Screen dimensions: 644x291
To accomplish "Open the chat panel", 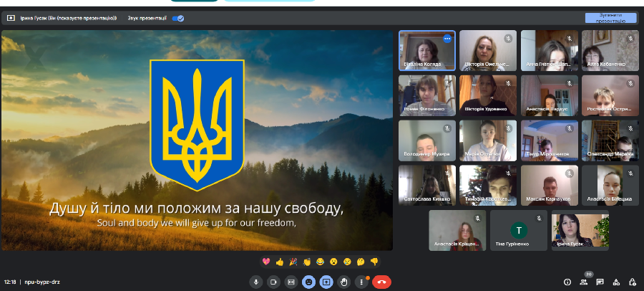I will (x=600, y=282).
